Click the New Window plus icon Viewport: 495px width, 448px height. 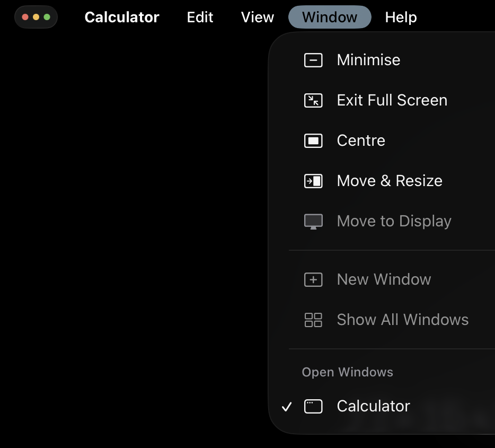click(313, 279)
